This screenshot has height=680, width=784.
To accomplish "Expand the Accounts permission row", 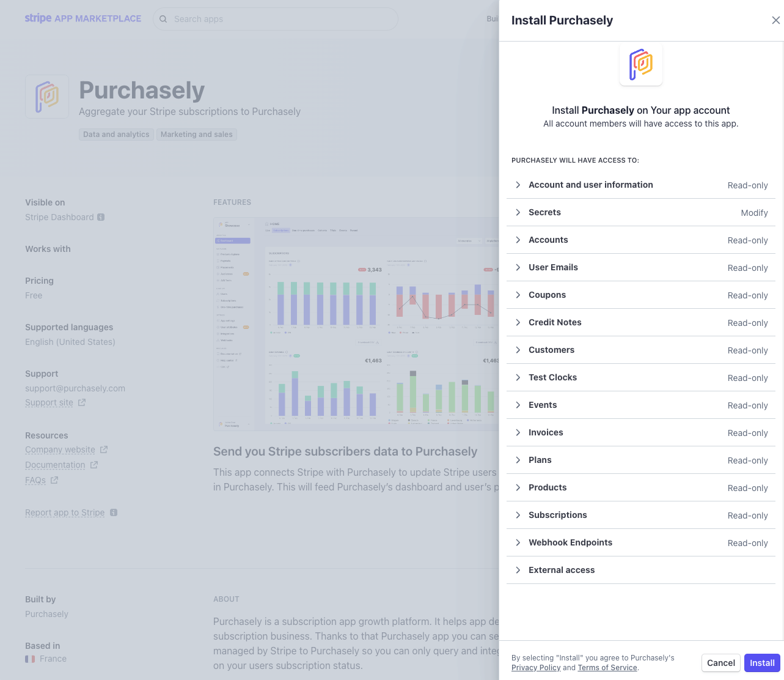I will pos(640,240).
